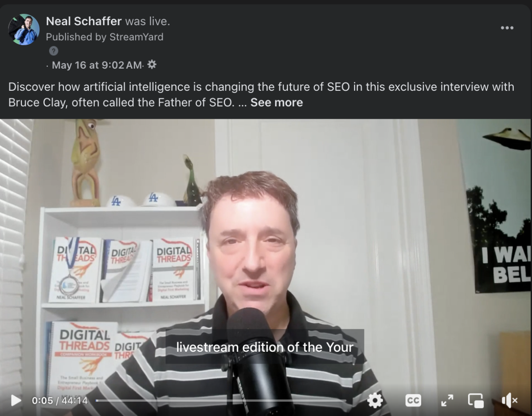Click the May 16 at 9:02 AM timestamp

97,65
